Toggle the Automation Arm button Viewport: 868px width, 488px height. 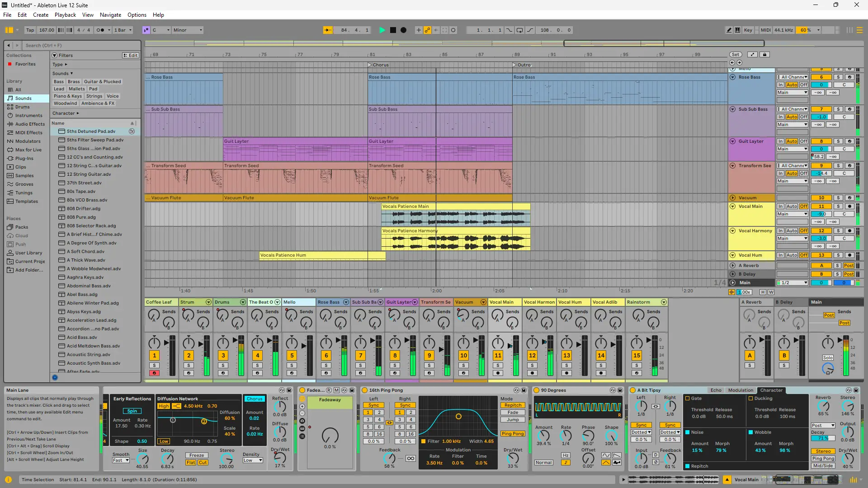(x=427, y=30)
